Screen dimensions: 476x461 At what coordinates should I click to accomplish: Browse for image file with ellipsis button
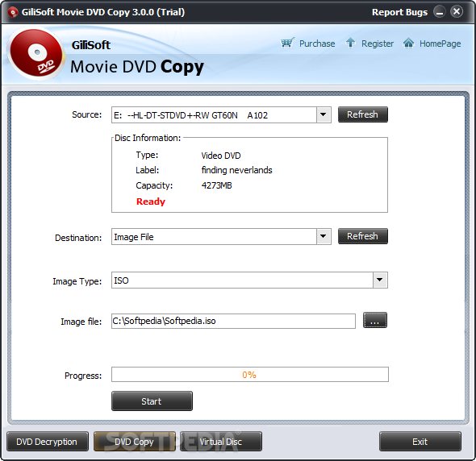[375, 320]
